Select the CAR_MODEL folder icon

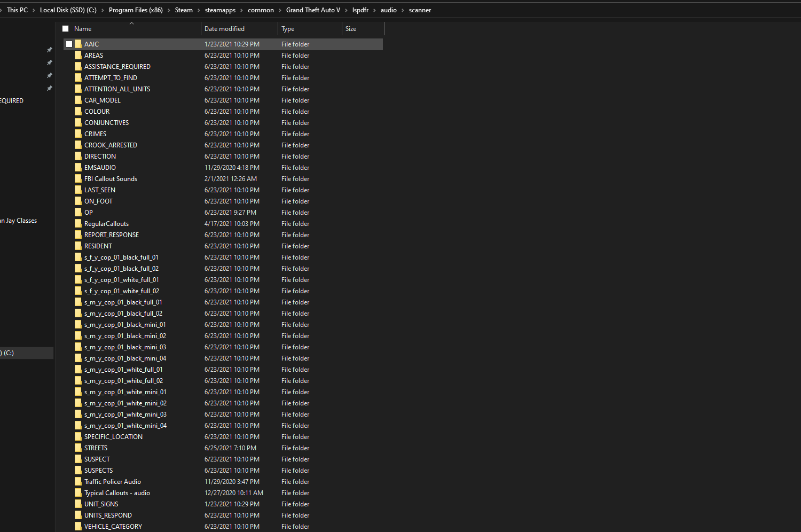point(78,100)
